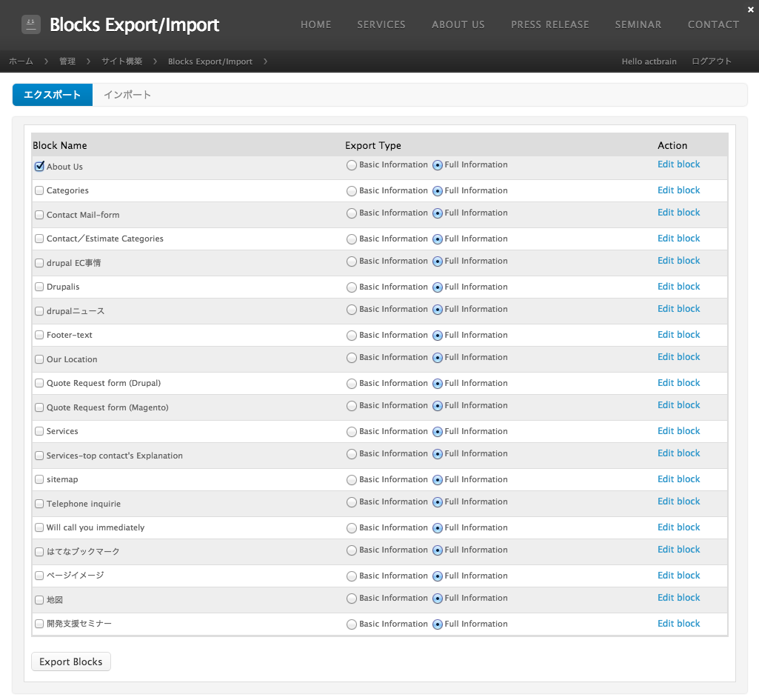The image size is (759, 700).
Task: Check the Categories block checkbox
Action: pos(39,190)
